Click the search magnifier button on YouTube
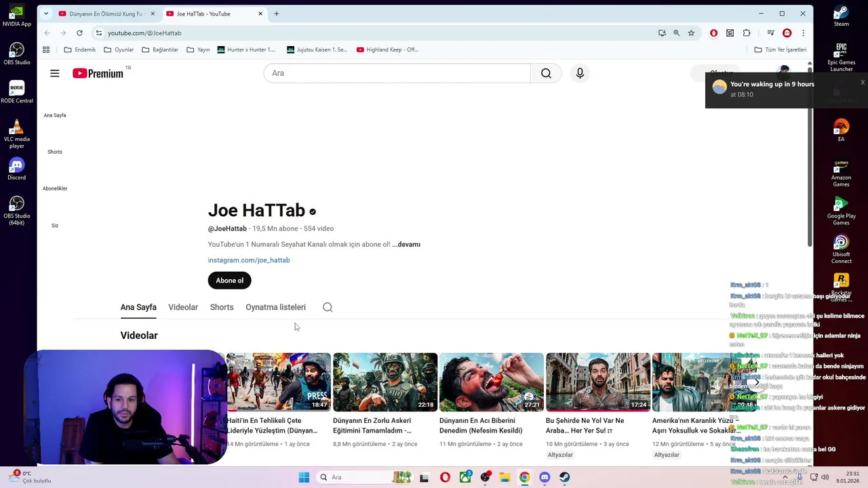 (546, 73)
